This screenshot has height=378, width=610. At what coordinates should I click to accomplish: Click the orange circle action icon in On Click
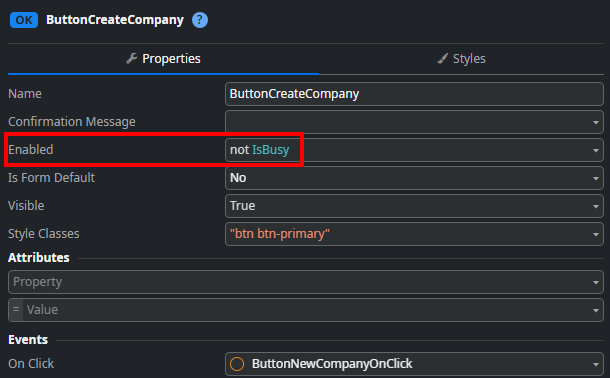(237, 364)
